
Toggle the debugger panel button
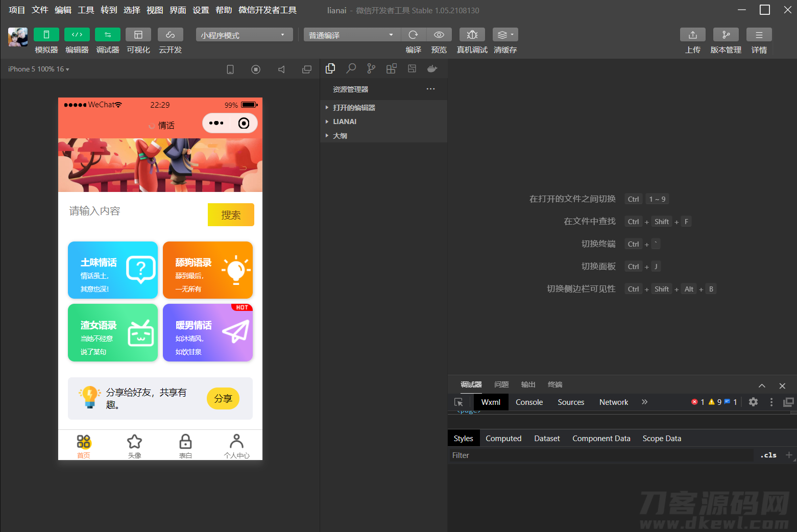pyautogui.click(x=107, y=35)
